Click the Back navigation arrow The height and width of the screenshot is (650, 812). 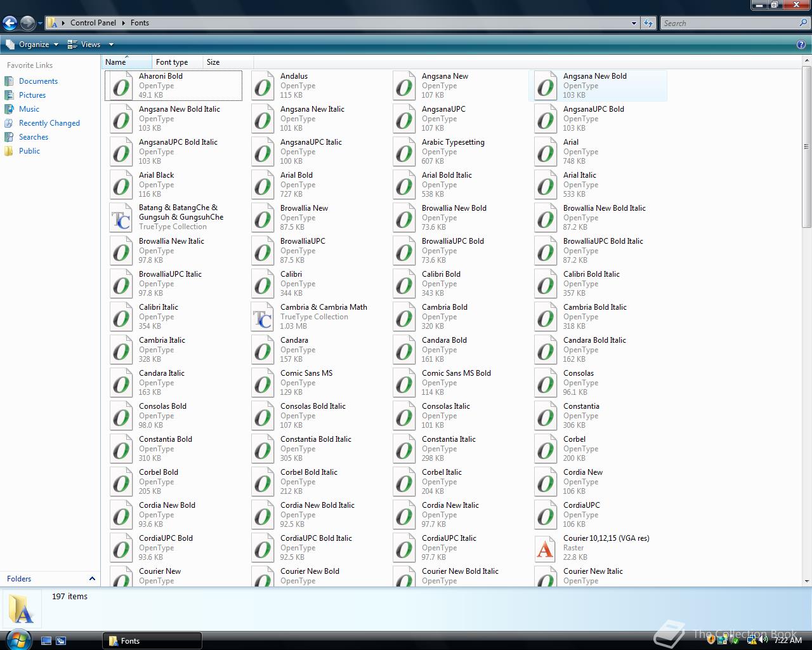point(10,23)
